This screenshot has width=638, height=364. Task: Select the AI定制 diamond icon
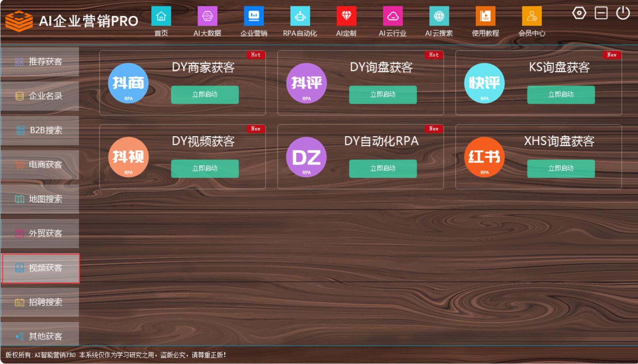346,16
